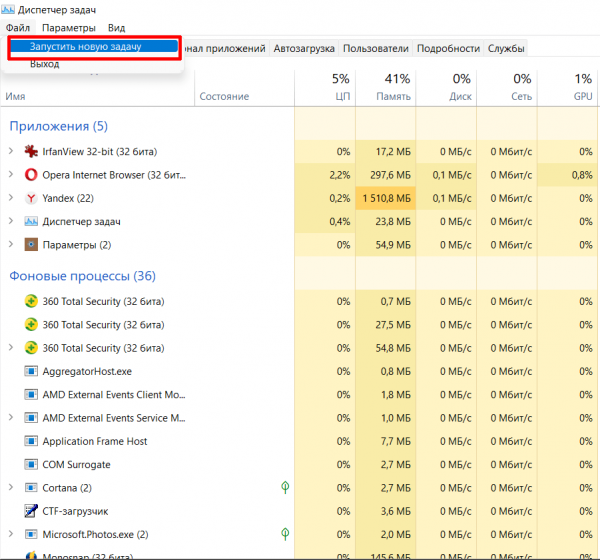Sort processes by Память column
This screenshot has width=600, height=560.
point(386,88)
